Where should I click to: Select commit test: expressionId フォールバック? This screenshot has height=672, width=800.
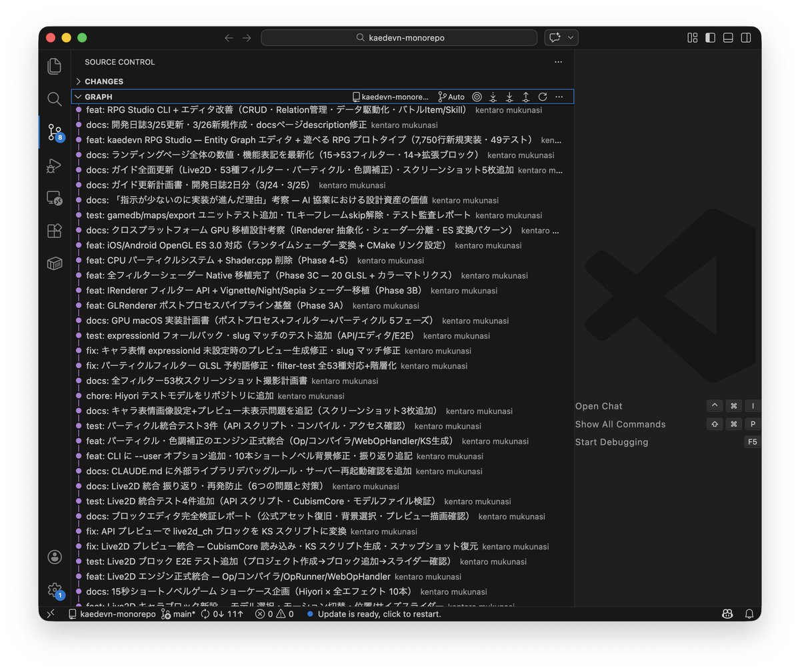(323, 335)
